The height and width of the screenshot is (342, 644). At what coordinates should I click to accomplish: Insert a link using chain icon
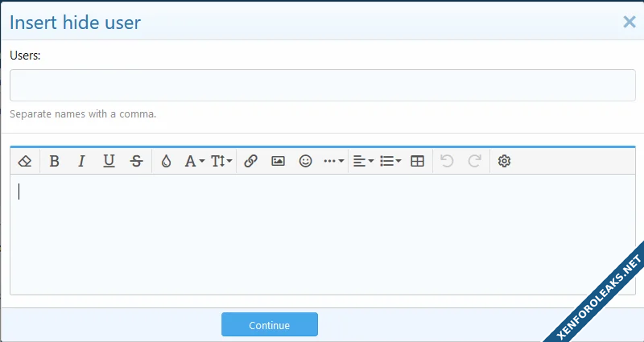[x=250, y=161]
